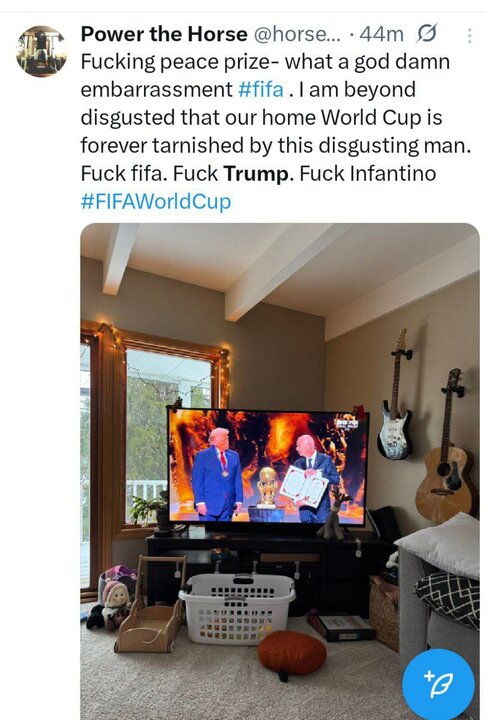Open the #FIFAWorldCup hashtag link
The height and width of the screenshot is (720, 486).
(156, 202)
